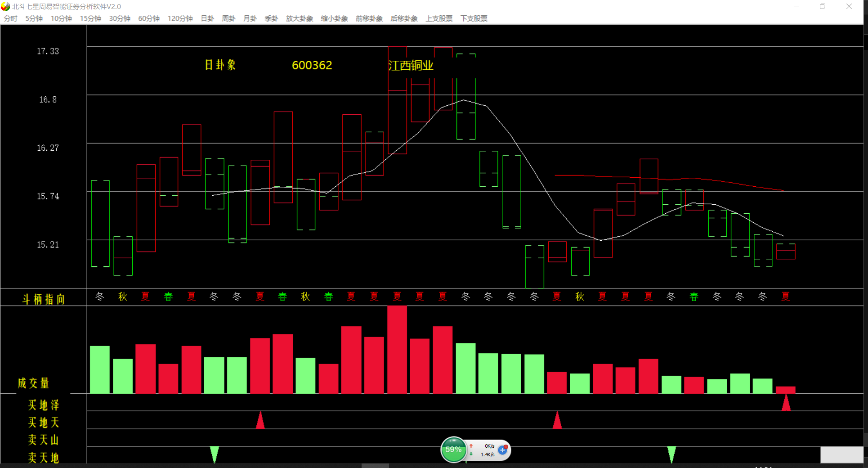Image resolution: width=868 pixels, height=468 pixels.
Task: Click stock code 600362
Action: pos(312,65)
